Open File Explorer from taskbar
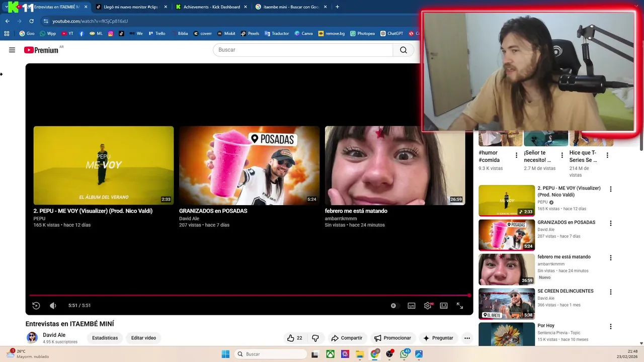 tap(360, 354)
